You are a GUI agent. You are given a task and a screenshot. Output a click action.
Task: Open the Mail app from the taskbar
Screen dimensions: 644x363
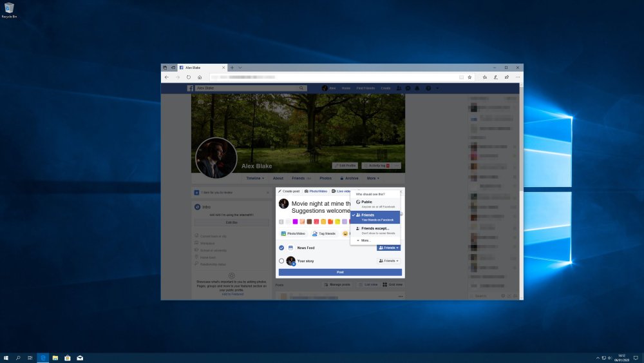[x=80, y=358]
